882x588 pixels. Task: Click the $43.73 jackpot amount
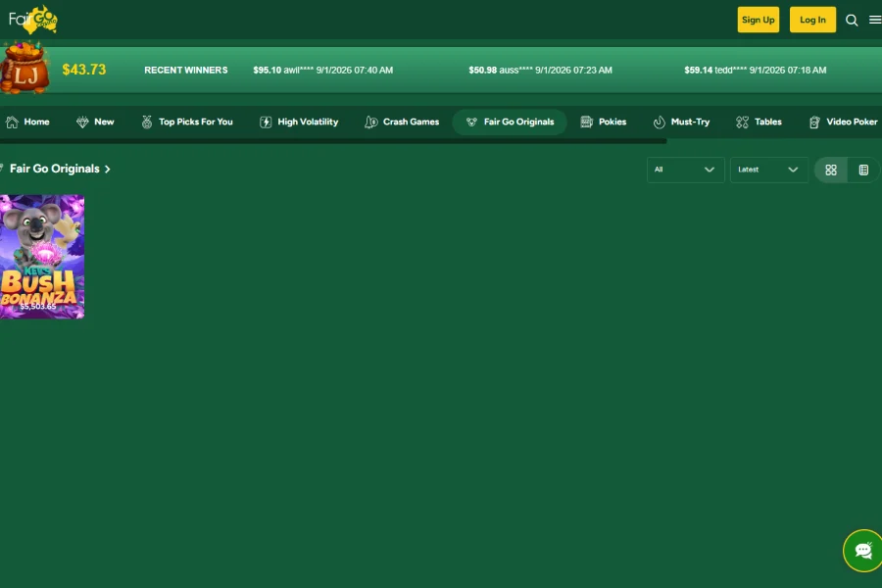click(x=84, y=70)
